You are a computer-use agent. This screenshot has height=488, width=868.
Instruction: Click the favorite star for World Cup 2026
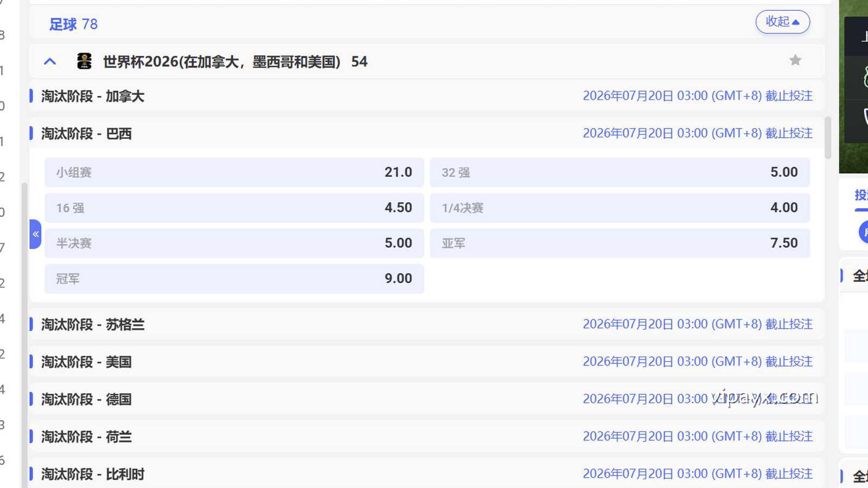(x=795, y=61)
